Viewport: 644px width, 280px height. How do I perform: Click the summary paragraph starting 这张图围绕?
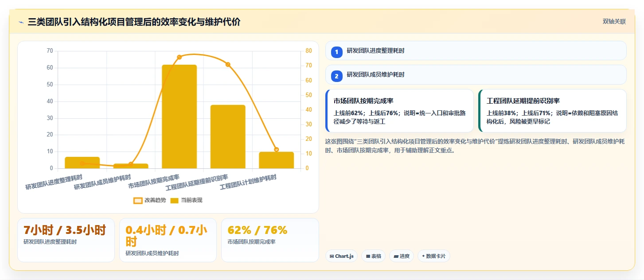click(x=475, y=146)
